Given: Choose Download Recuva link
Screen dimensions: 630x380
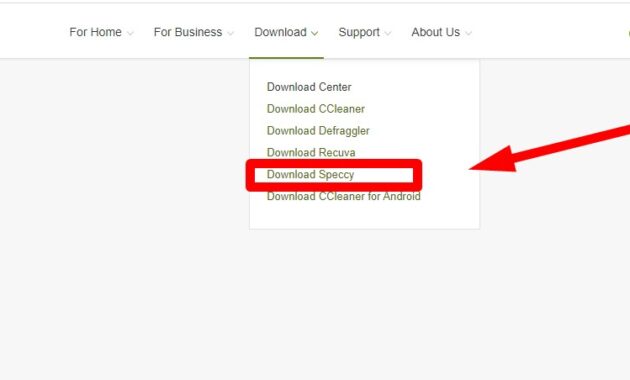Looking at the screenshot, I should (311, 153).
